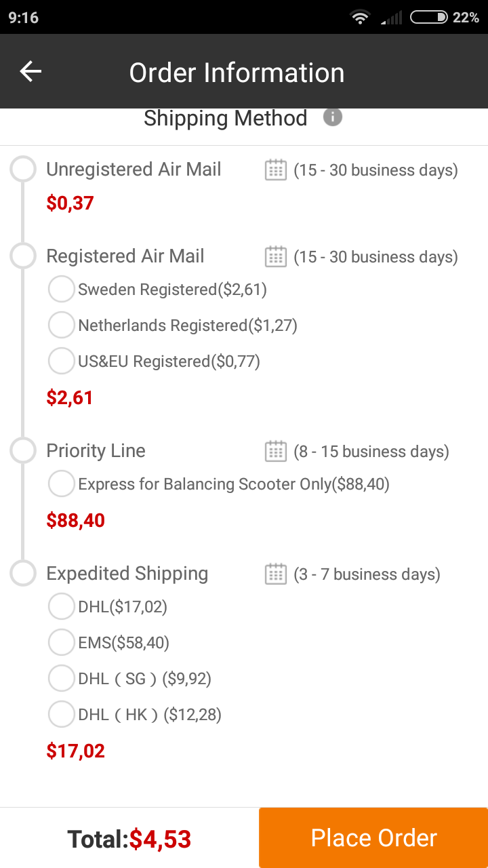Viewport: 488px width, 868px height.
Task: Tap the back arrow icon
Action: [30, 71]
